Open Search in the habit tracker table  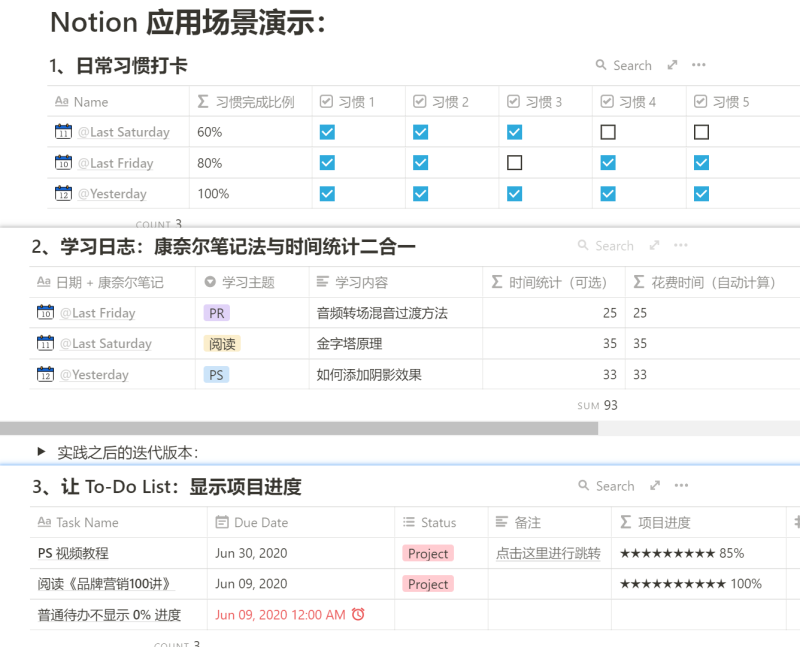point(624,65)
